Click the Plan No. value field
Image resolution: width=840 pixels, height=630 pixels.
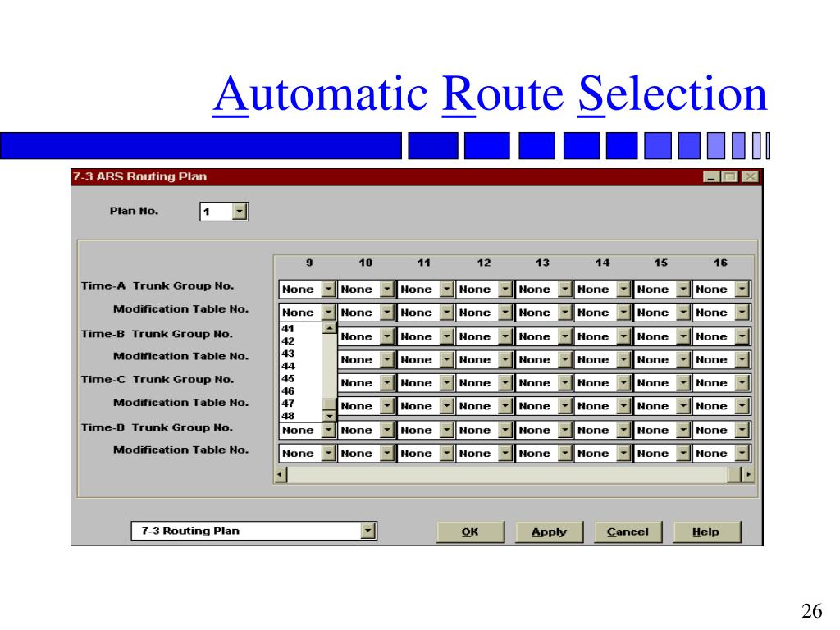[217, 212]
